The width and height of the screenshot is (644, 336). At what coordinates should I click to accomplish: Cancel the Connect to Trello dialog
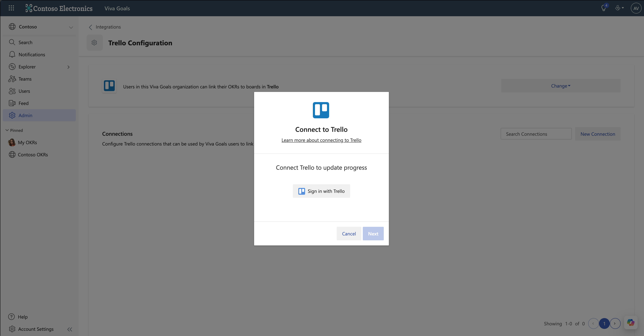(349, 234)
